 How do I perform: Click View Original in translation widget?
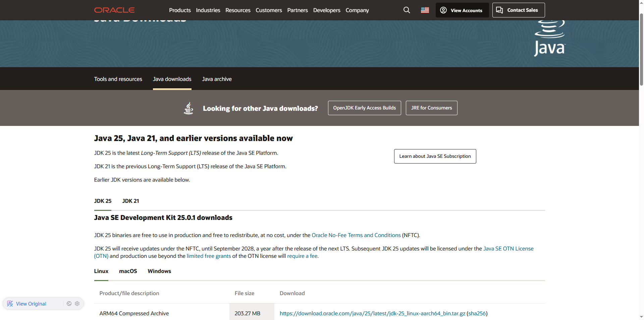pyautogui.click(x=31, y=304)
